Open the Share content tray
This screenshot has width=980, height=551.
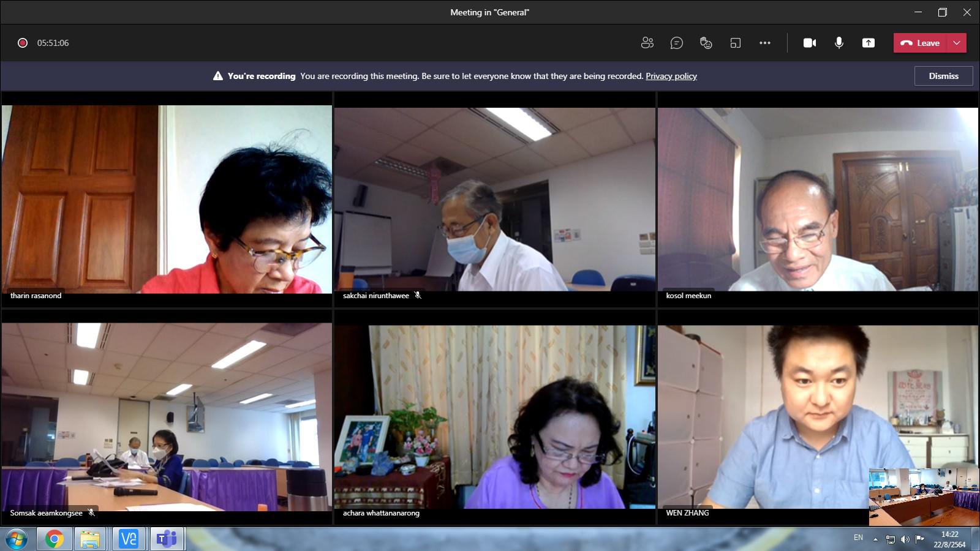869,43
